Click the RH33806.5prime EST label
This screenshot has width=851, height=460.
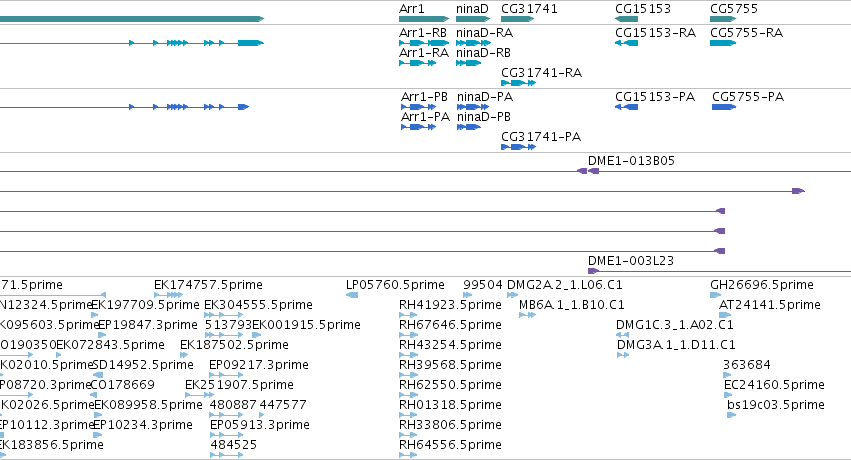point(450,425)
